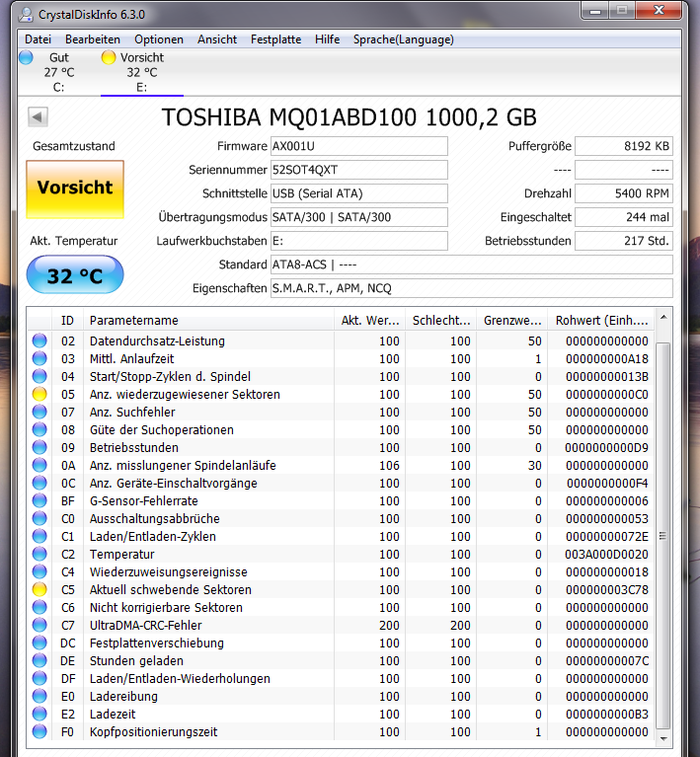Click the blue status icon for Laden/Entladen-Zyklen
This screenshot has height=757, width=700.
pyautogui.click(x=39, y=536)
